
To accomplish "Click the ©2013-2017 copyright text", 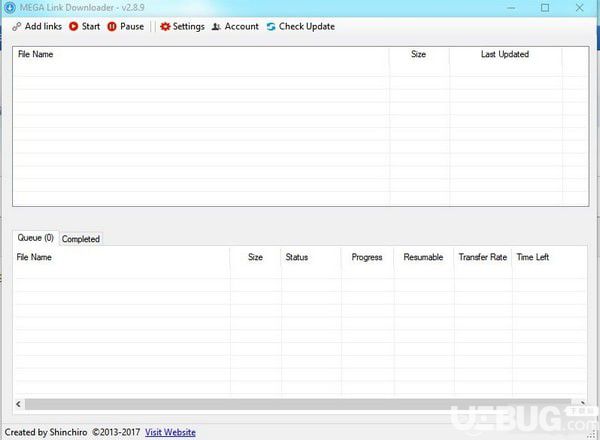I will [x=116, y=432].
